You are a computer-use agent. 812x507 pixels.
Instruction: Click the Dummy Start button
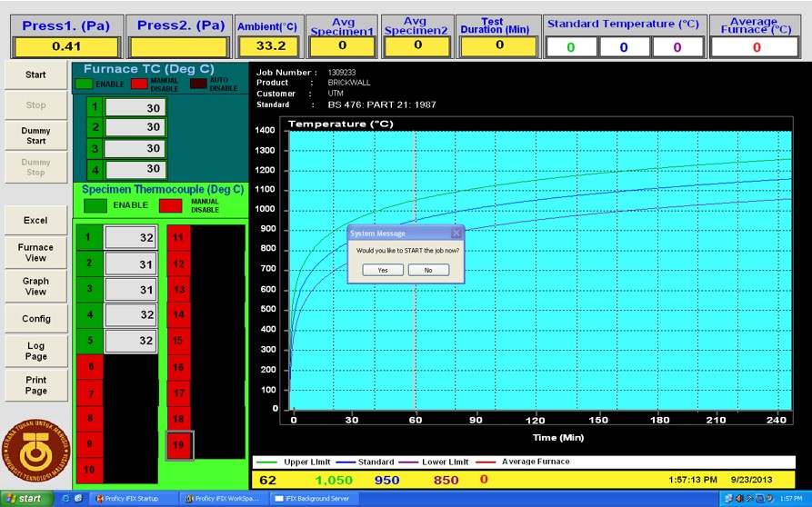[x=35, y=135]
